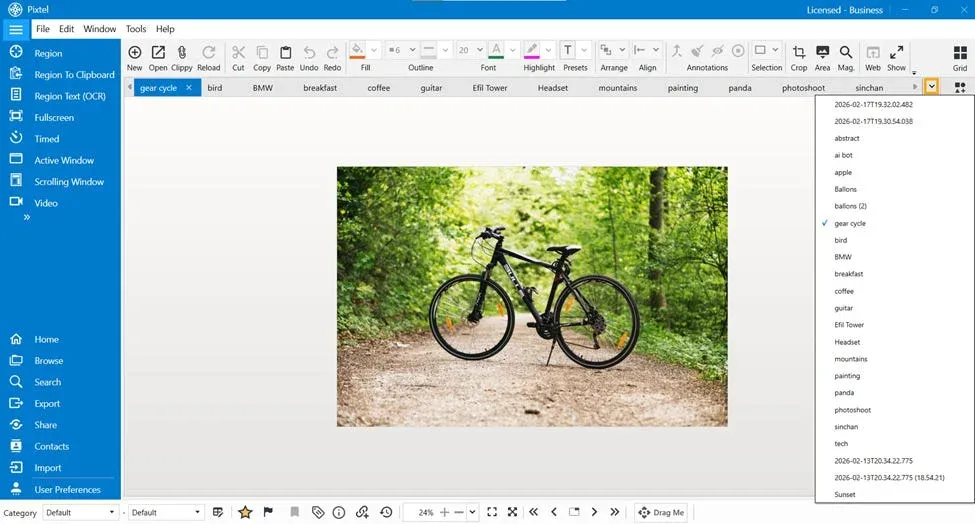Open font color dropdown arrow
Viewport: 975px width, 524px height.
click(512, 50)
